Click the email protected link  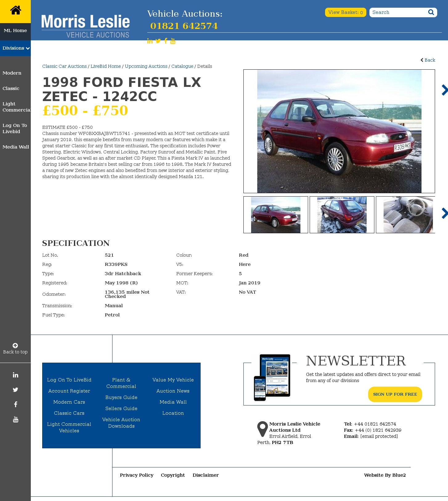click(x=379, y=436)
